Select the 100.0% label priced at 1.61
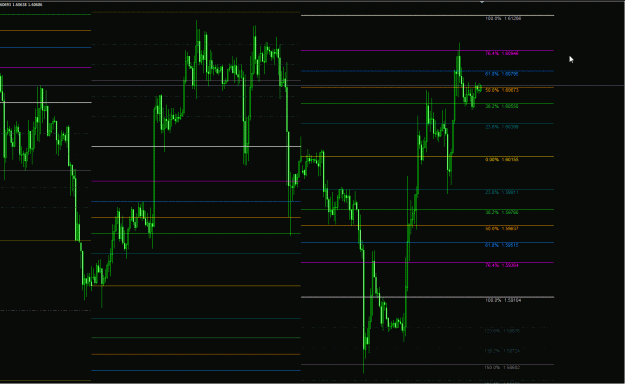 click(503, 18)
